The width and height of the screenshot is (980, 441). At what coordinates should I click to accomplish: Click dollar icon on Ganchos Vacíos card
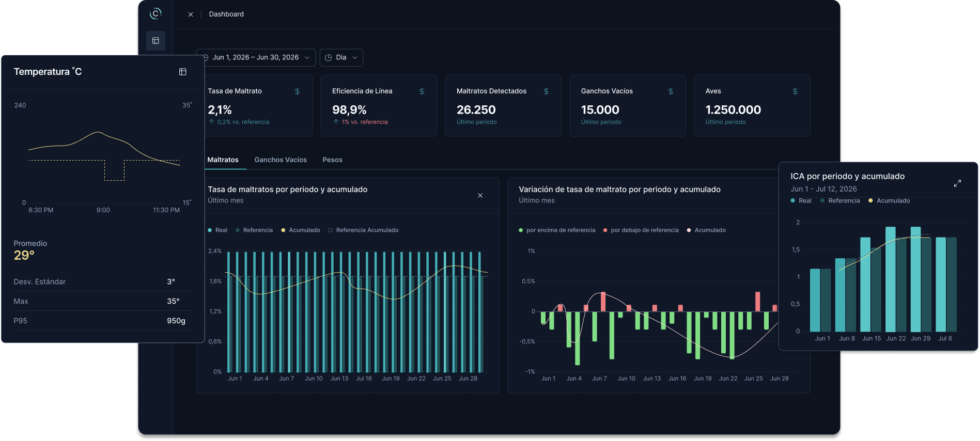(x=671, y=91)
